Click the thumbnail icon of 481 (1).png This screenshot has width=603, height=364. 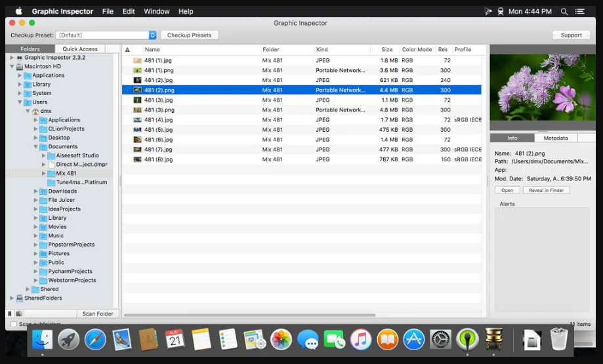pos(137,70)
